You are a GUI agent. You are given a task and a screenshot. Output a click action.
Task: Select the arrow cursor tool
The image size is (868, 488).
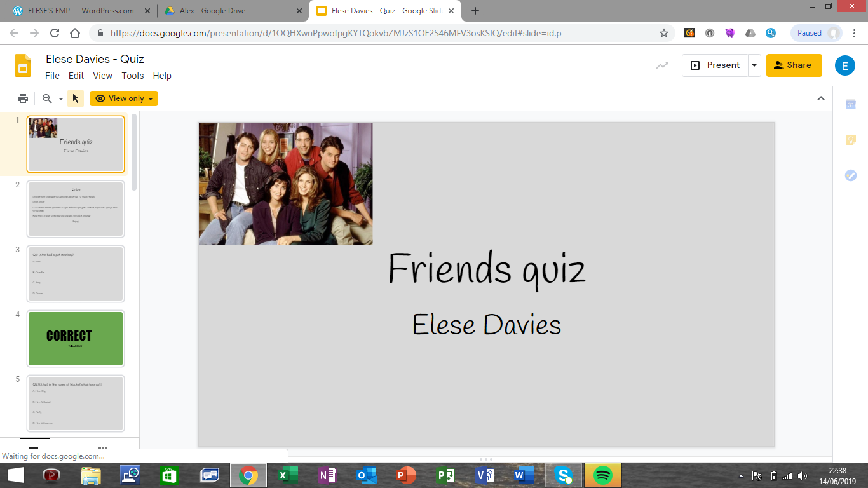pyautogui.click(x=76, y=98)
